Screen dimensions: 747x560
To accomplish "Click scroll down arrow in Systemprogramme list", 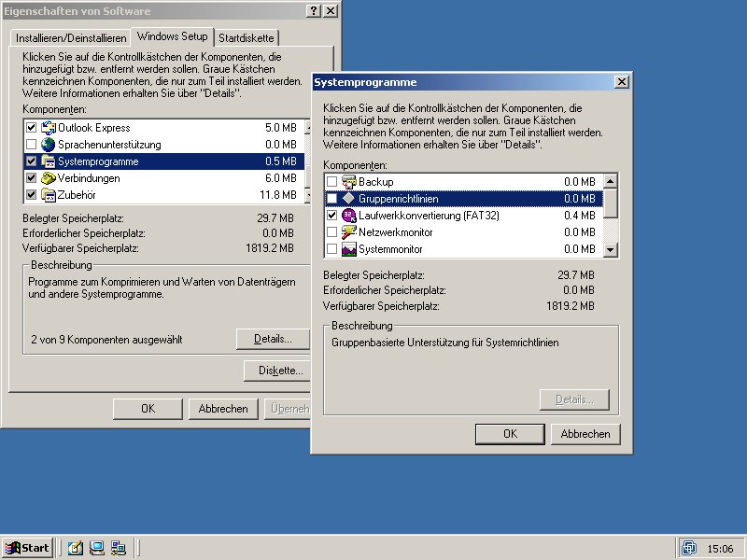I will pos(611,249).
